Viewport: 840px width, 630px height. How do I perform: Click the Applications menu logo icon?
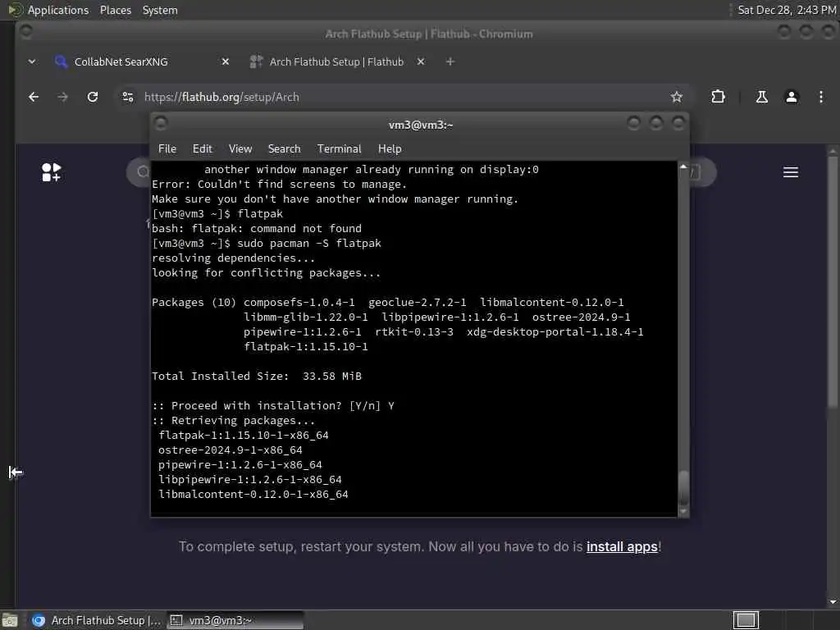tap(15, 10)
